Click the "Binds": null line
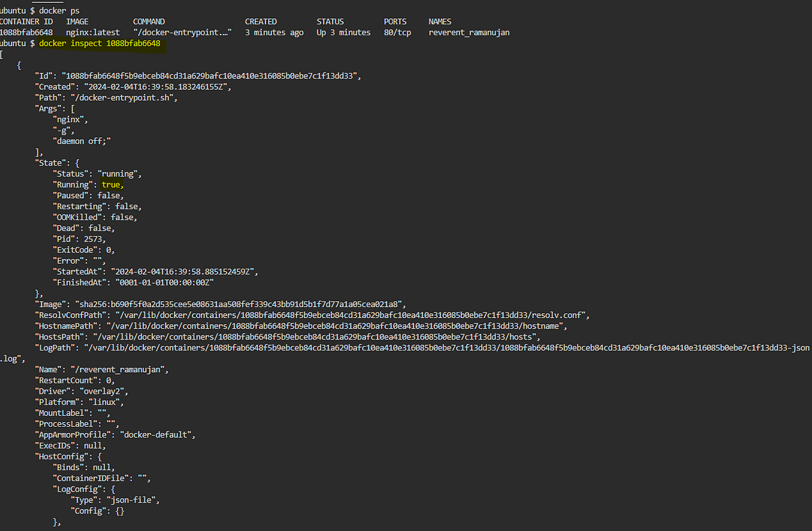The height and width of the screenshot is (531, 812). [x=84, y=467]
